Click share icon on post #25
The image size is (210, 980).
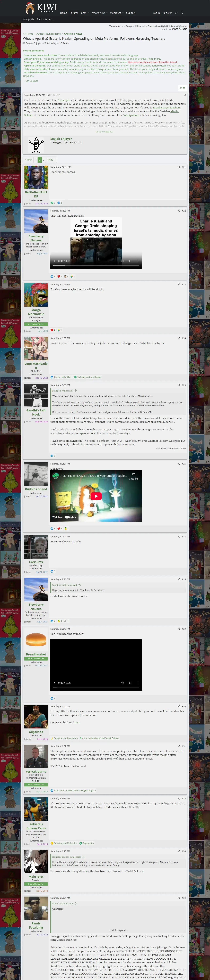tap(178, 385)
